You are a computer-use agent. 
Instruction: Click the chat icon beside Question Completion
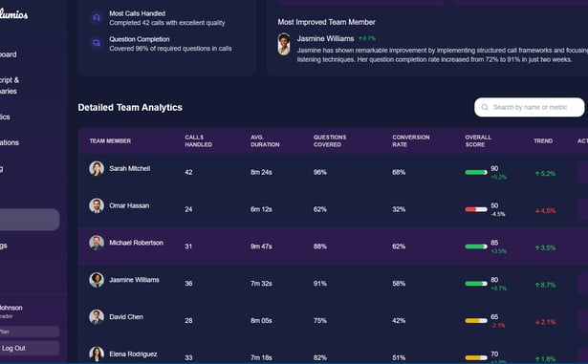pos(97,43)
